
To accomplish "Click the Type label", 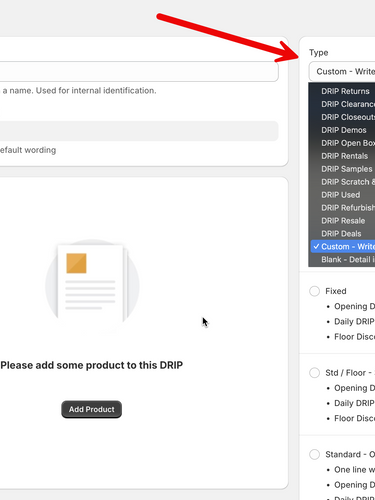I will coord(318,53).
